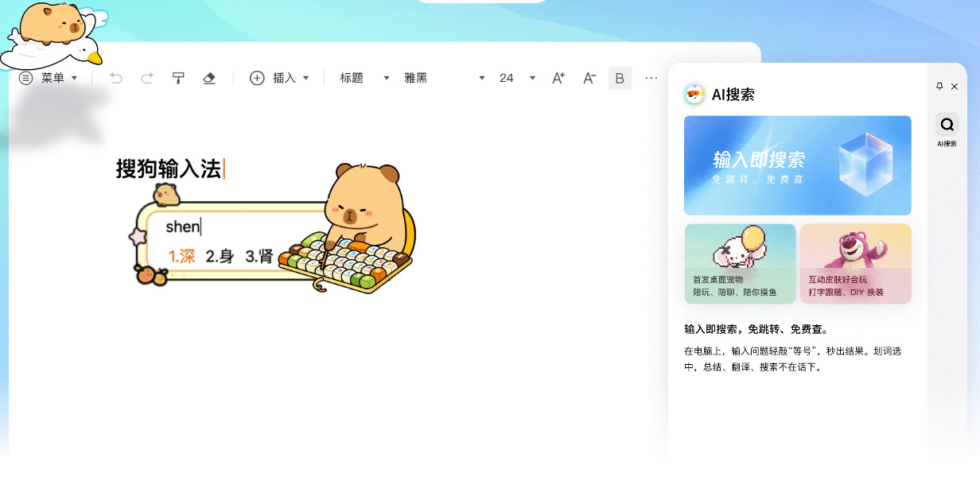980x500 pixels.
Task: Click the AI搜索 panel logo icon
Action: (x=694, y=95)
